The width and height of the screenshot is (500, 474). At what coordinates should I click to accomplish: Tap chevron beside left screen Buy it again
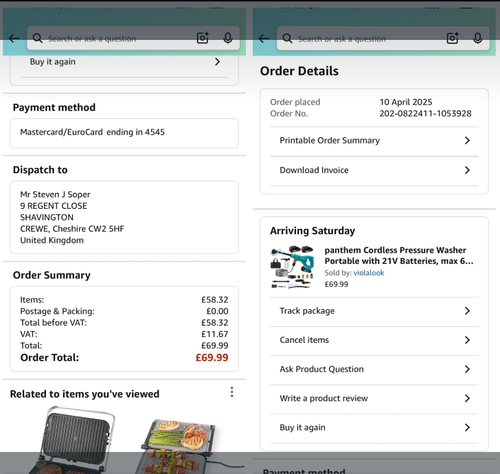(x=217, y=62)
